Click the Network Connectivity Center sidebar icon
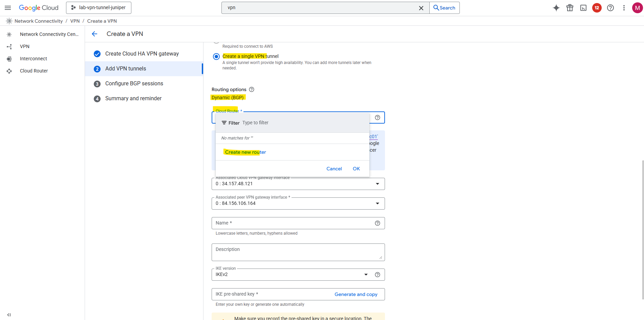The height and width of the screenshot is (320, 644). [x=9, y=34]
